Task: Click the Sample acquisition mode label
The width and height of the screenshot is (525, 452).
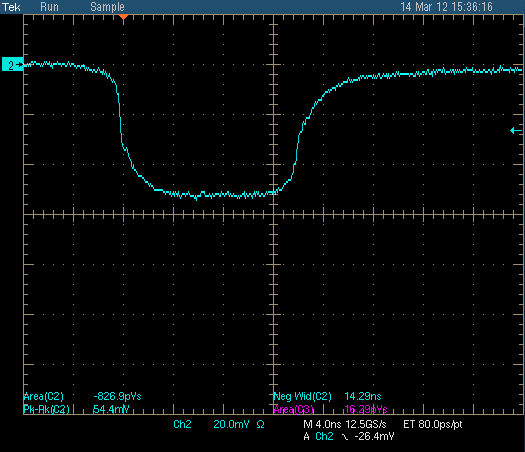Action: (x=107, y=7)
